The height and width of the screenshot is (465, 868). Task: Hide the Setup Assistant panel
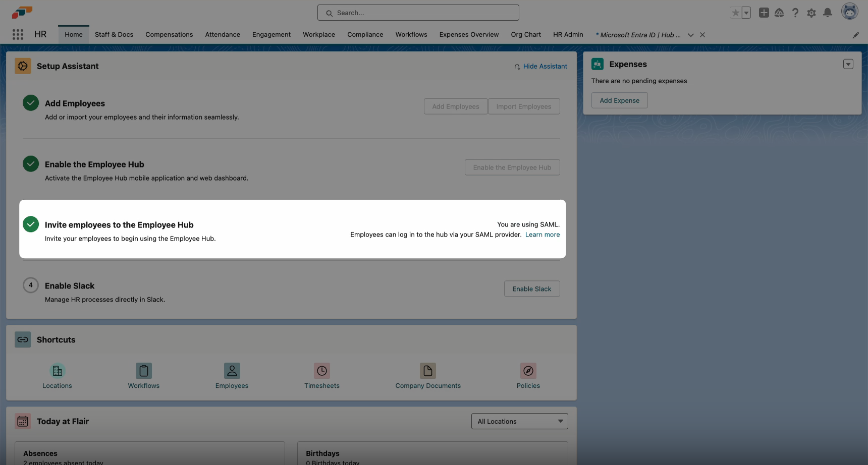541,66
